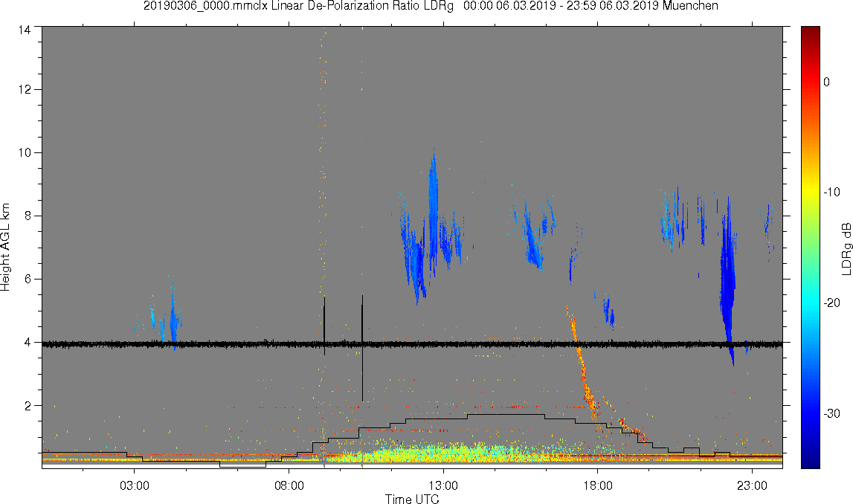The width and height of the screenshot is (853, 504).
Task: Click the dark blue bottom of colorbar
Action: [810, 462]
